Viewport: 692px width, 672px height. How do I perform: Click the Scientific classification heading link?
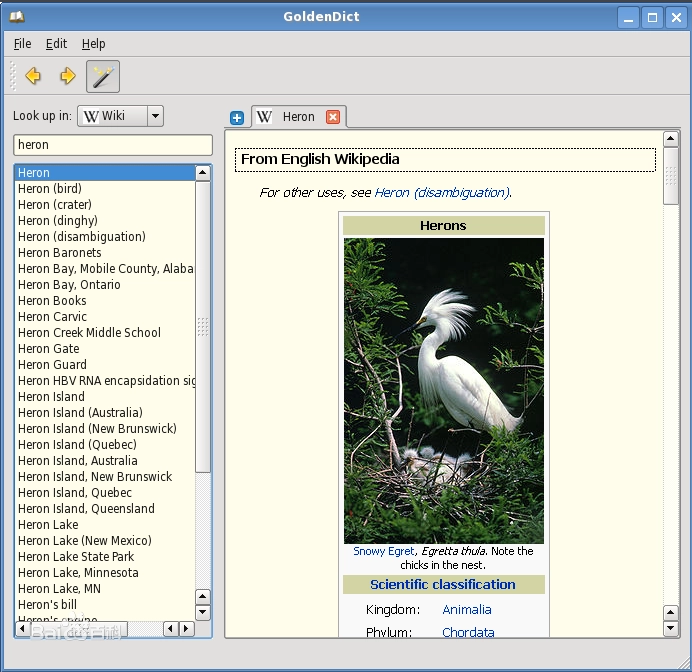[443, 585]
